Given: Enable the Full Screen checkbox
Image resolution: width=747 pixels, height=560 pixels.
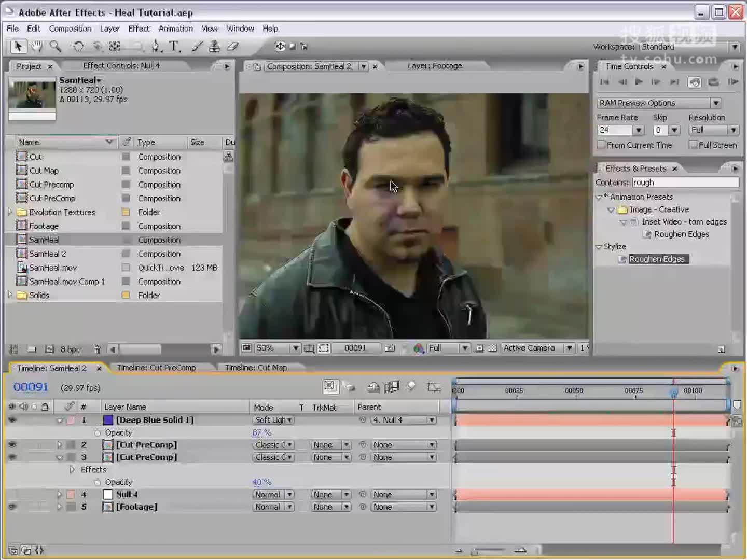Looking at the screenshot, I should 693,145.
